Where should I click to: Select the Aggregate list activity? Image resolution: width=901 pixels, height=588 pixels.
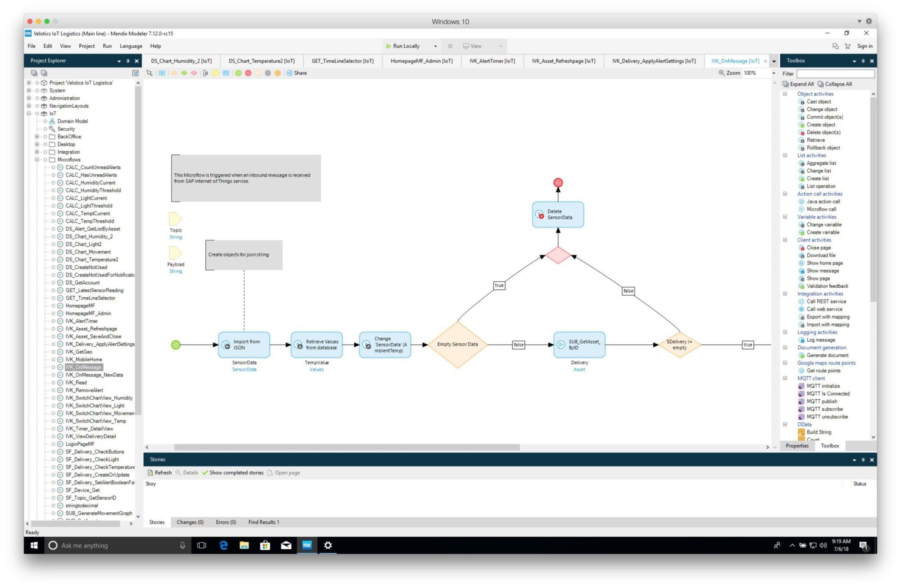820,163
